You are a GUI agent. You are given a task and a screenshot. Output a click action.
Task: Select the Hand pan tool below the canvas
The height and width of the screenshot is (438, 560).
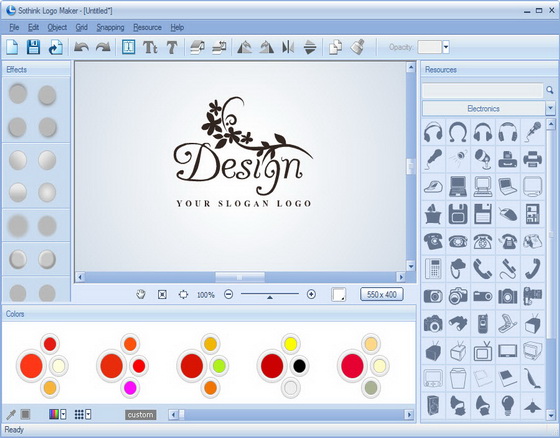[x=141, y=294]
